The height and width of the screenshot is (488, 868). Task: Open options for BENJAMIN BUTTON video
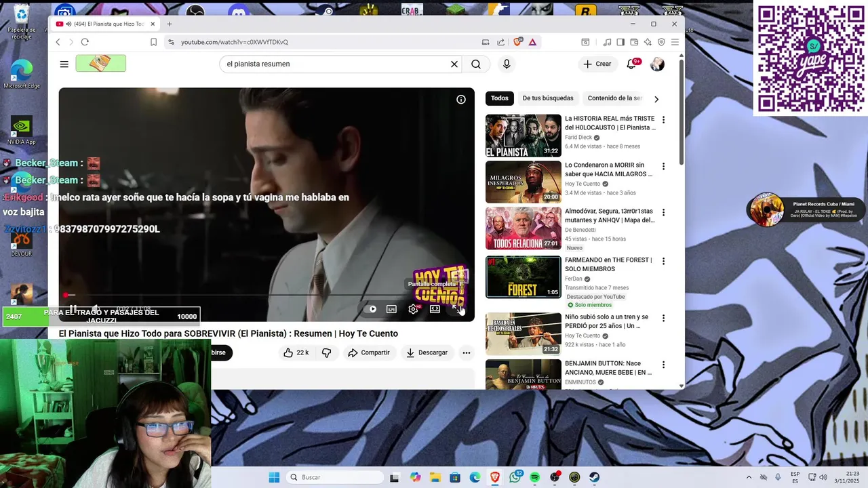pyautogui.click(x=663, y=365)
